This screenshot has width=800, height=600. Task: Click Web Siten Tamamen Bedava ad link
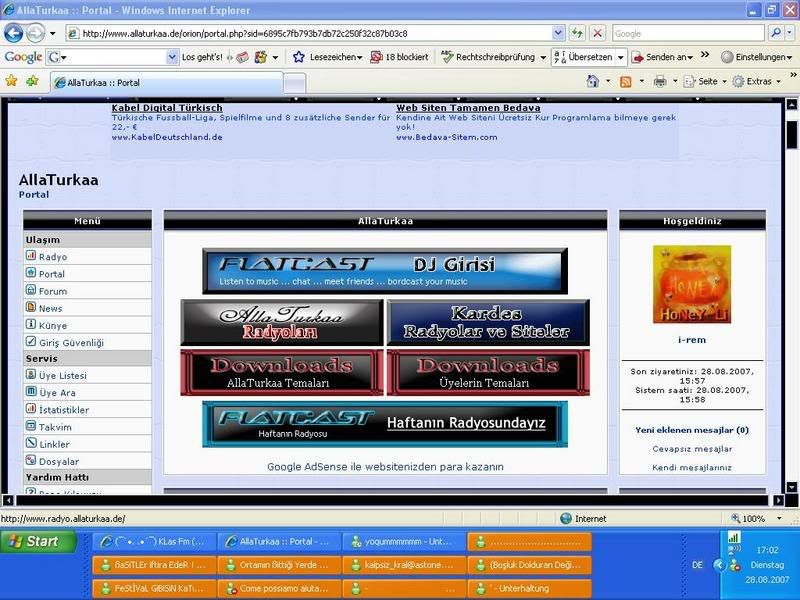(468, 108)
